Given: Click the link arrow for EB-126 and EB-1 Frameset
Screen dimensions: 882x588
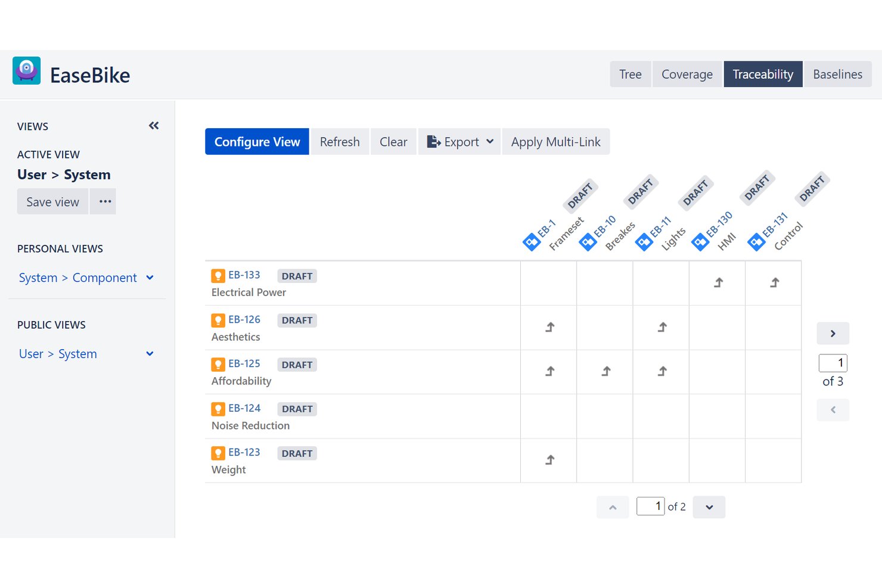Looking at the screenshot, I should (549, 327).
